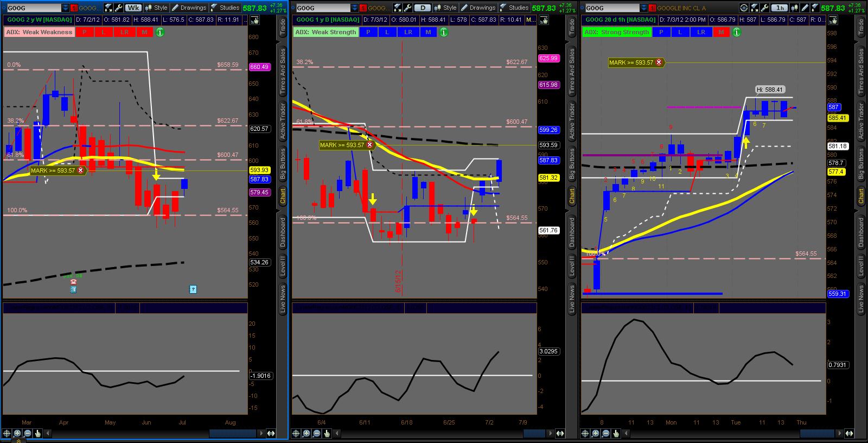The height and width of the screenshot is (443, 868).
Task: Toggle blue LR indicator in daily chart
Action: (409, 32)
